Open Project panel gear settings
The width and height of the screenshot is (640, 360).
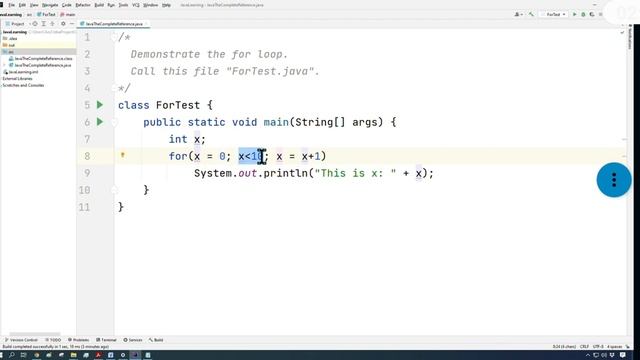click(63, 24)
